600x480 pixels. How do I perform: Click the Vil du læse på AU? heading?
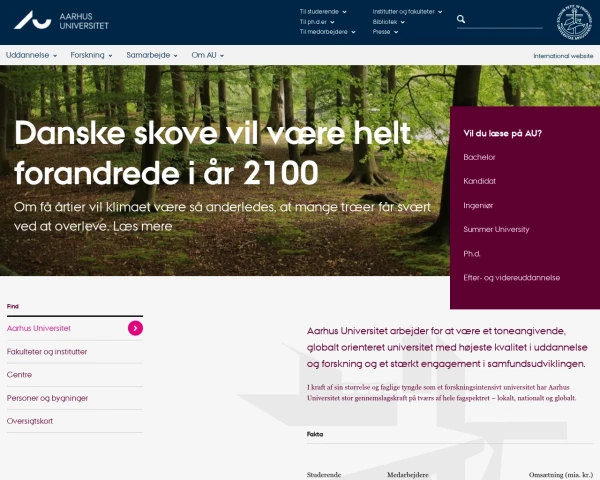pyautogui.click(x=502, y=133)
